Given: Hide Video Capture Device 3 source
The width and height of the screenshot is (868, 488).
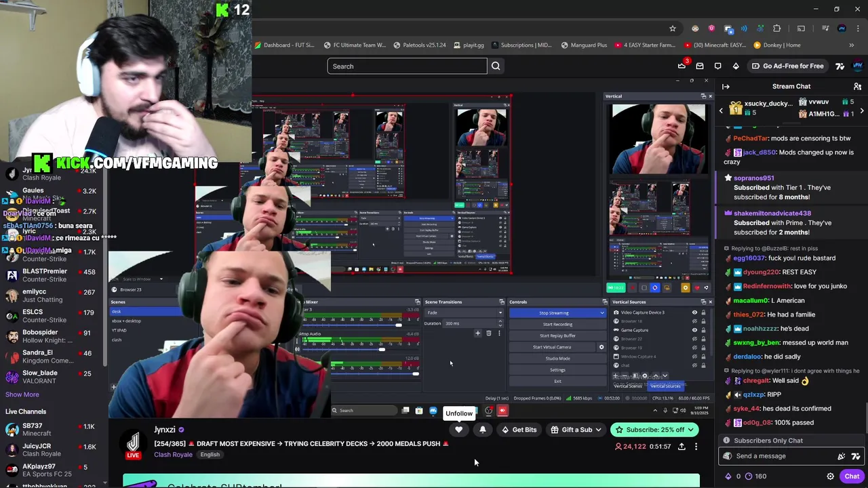Looking at the screenshot, I should pyautogui.click(x=694, y=312).
